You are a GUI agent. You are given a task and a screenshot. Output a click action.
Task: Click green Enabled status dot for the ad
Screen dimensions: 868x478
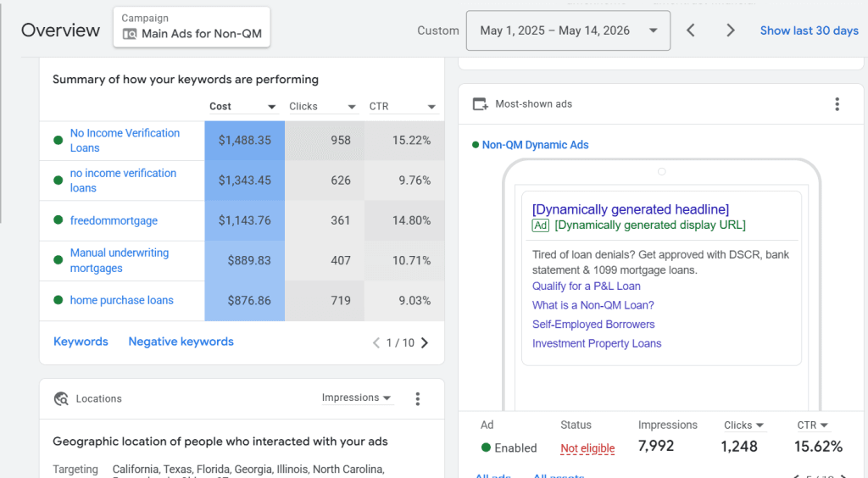[486, 447]
